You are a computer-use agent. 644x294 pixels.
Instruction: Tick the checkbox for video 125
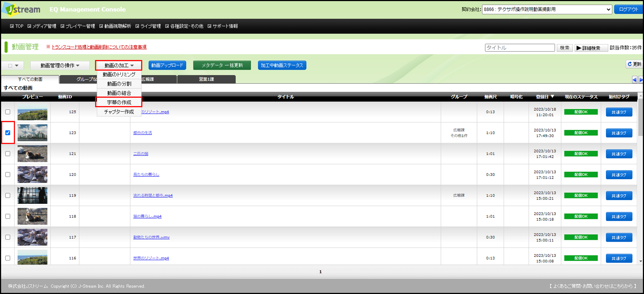(8, 112)
